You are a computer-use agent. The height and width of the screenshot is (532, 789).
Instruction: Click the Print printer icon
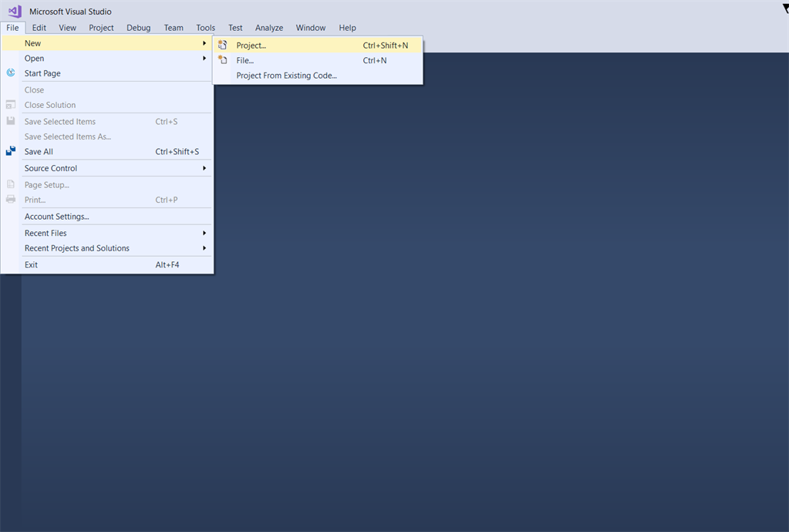coord(11,199)
